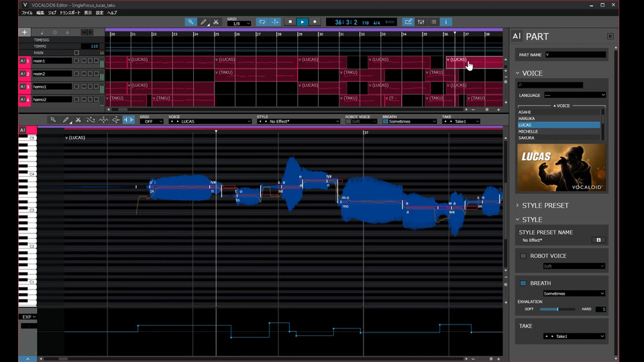Select the scissors tool in top toolbar
The image size is (644, 362).
click(216, 21)
